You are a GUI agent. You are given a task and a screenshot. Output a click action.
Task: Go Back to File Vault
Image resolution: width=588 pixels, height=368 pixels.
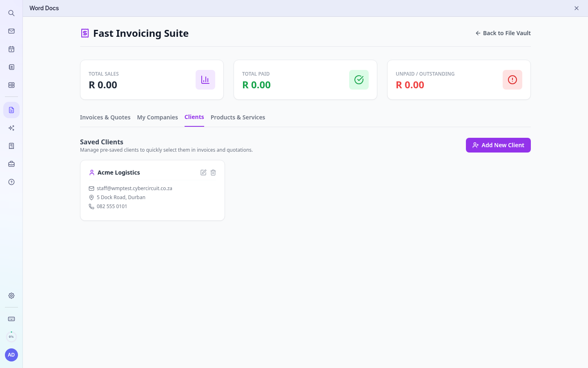(x=503, y=33)
